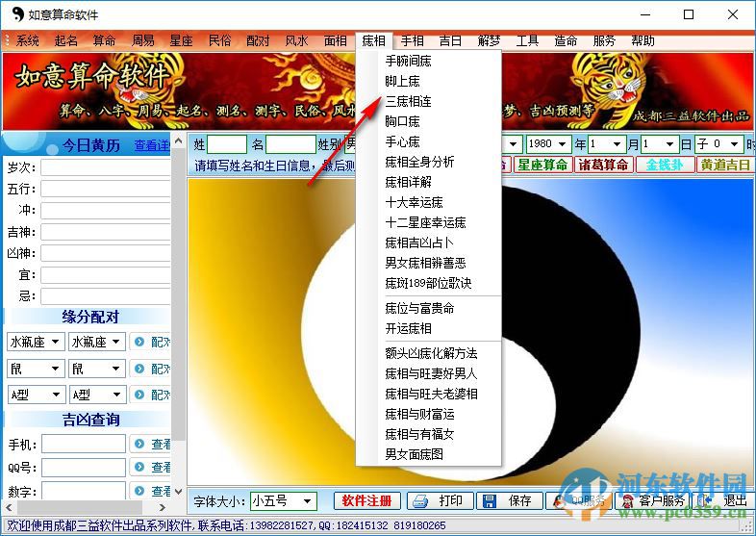
Task: Open the first 水瓶座 zodiac dropdown
Action: click(36, 342)
